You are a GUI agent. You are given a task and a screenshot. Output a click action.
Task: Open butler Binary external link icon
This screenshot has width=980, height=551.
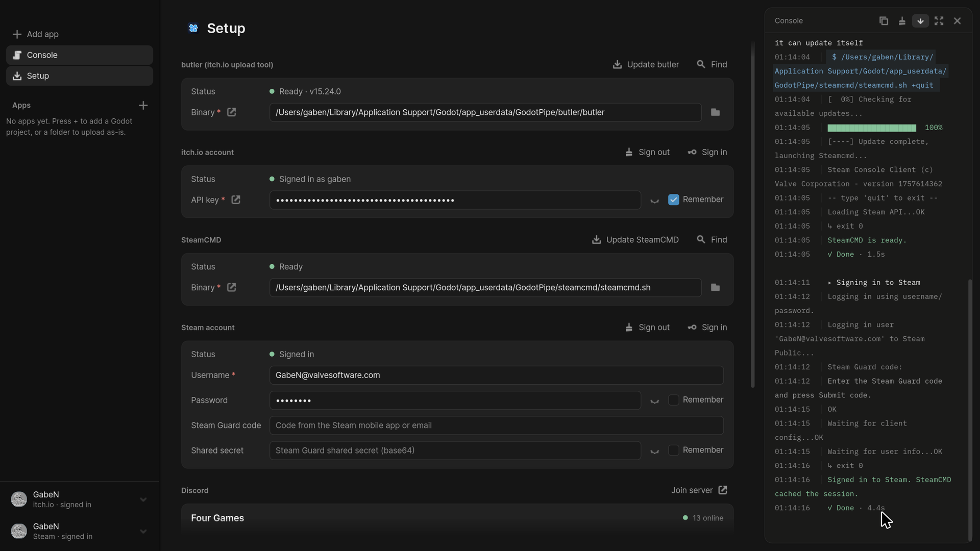232,112
